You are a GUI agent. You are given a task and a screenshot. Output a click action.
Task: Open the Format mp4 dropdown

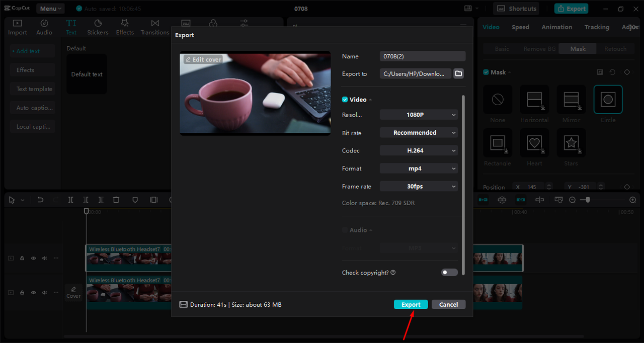pos(419,168)
